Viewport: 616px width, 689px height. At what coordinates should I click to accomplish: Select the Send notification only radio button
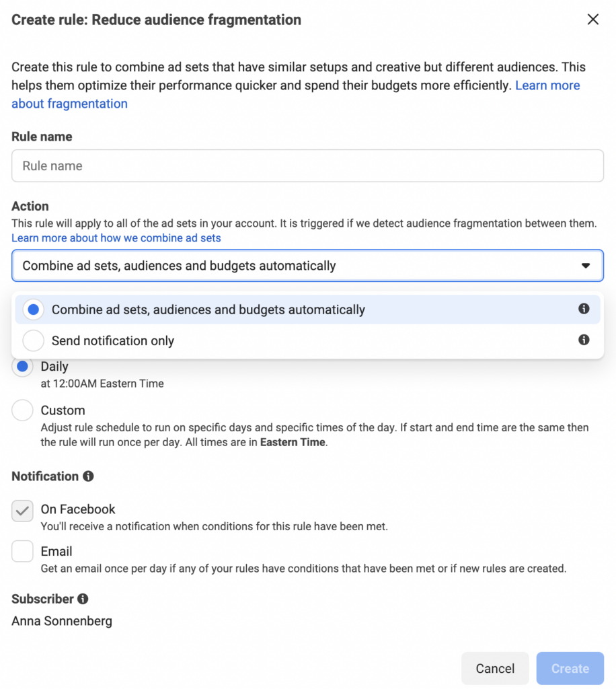pyautogui.click(x=33, y=340)
